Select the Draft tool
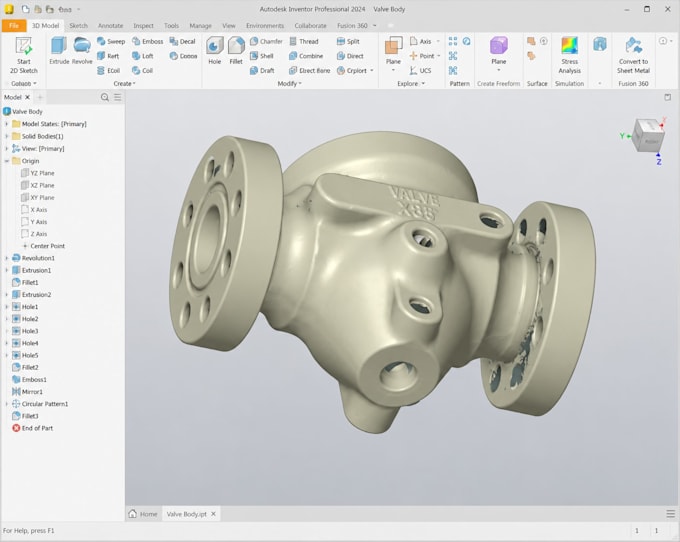Viewport: 680px width, 542px height. tap(262, 70)
